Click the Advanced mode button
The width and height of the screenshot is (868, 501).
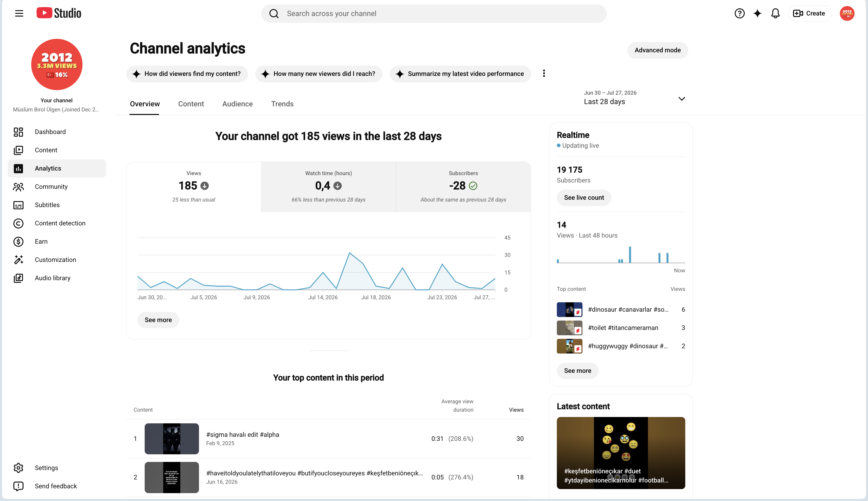(657, 50)
